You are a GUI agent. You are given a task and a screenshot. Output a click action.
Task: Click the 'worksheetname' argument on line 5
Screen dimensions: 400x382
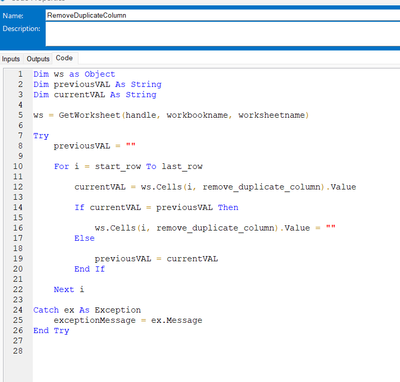click(x=272, y=115)
